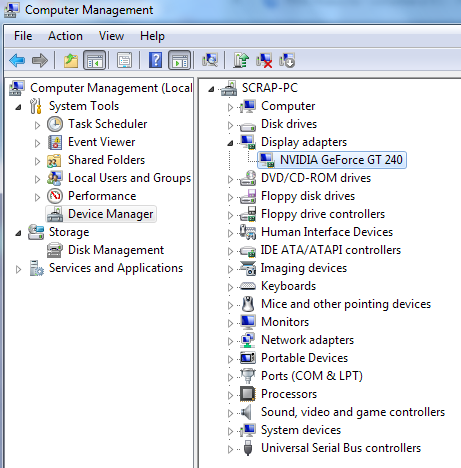Viewport: 461px width, 468px height.
Task: Toggle the Show/Hide Action Pane toolbar button
Action: (180, 60)
